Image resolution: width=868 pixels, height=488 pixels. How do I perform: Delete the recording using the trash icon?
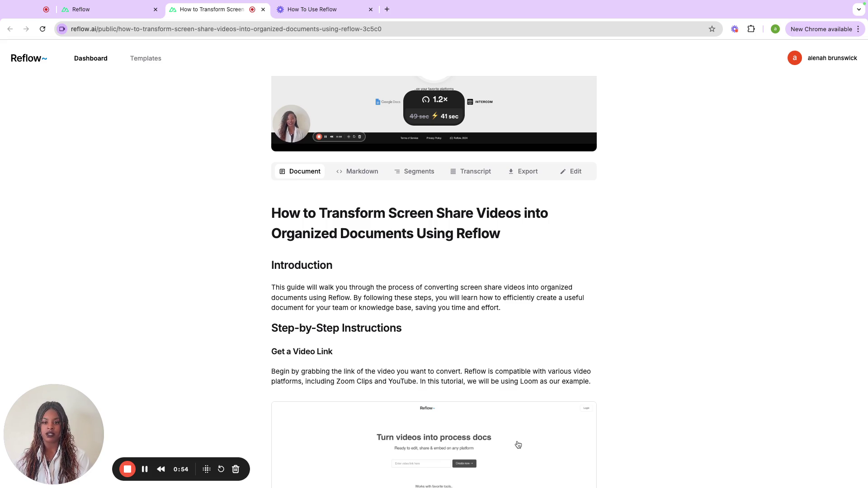[x=236, y=469]
